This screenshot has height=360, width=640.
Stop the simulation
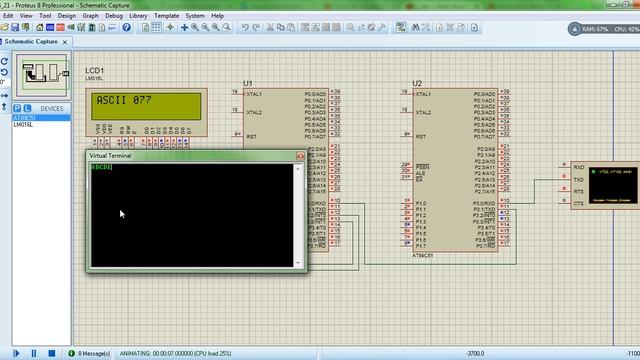[51, 353]
